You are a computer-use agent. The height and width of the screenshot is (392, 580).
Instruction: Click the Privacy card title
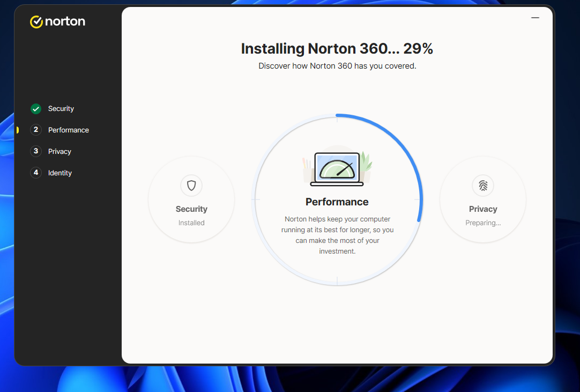483,209
